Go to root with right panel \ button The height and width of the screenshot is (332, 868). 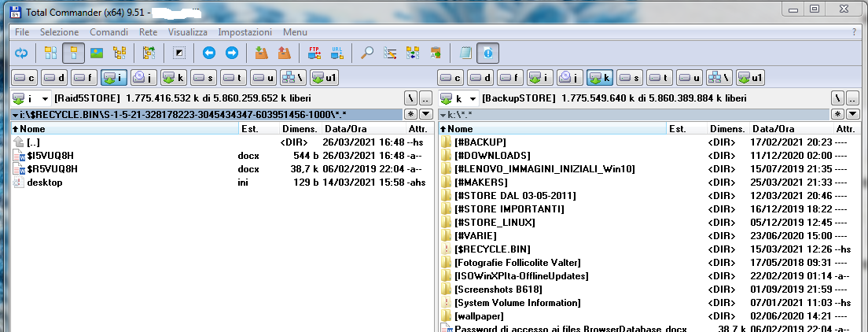838,98
